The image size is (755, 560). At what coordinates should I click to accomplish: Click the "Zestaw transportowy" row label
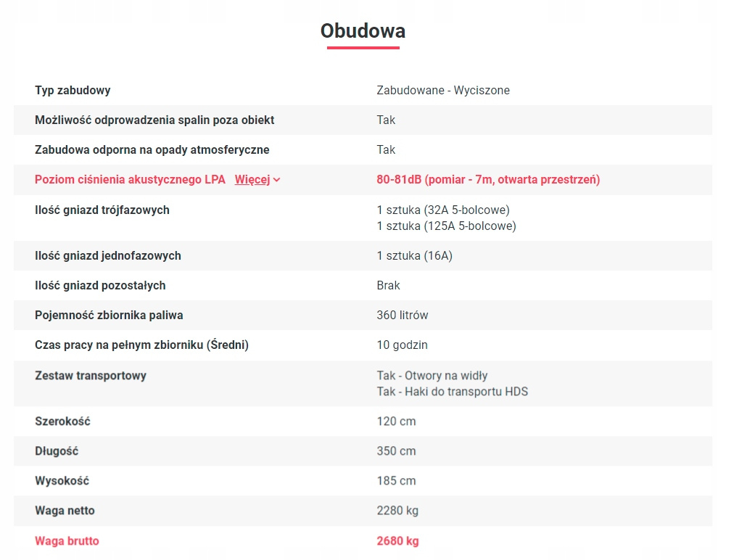coord(91,376)
